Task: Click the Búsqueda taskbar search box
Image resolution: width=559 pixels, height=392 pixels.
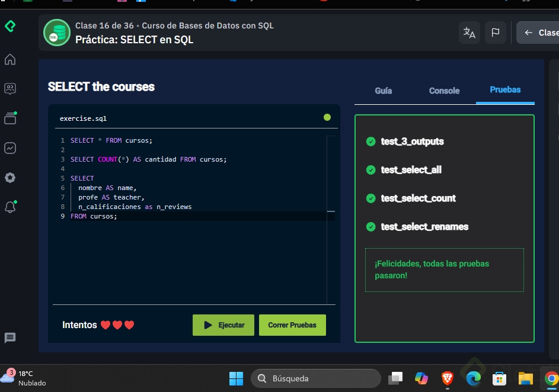Action: 316,378
